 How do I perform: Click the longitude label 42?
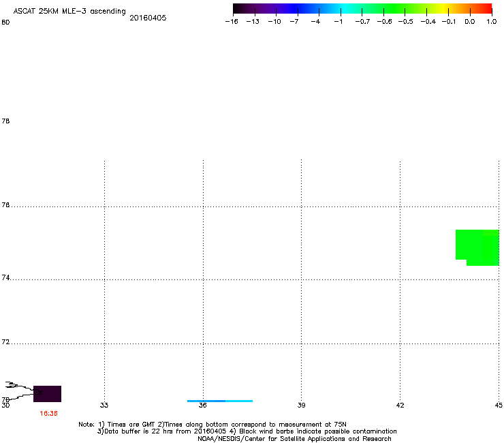[x=400, y=405]
